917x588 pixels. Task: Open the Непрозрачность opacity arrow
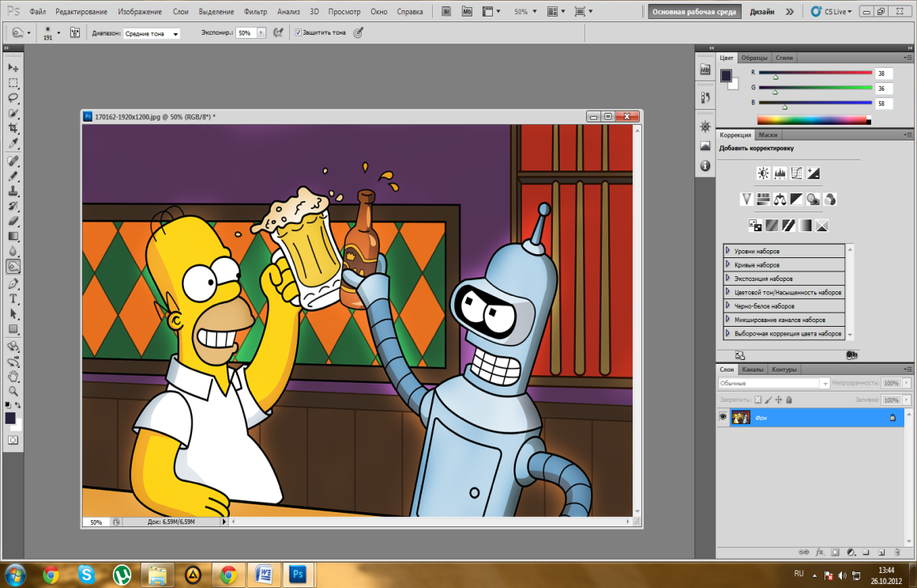tap(907, 384)
